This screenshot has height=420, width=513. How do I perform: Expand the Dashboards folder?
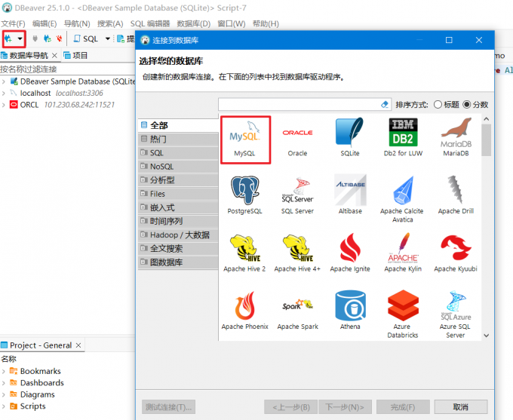[x=4, y=383]
